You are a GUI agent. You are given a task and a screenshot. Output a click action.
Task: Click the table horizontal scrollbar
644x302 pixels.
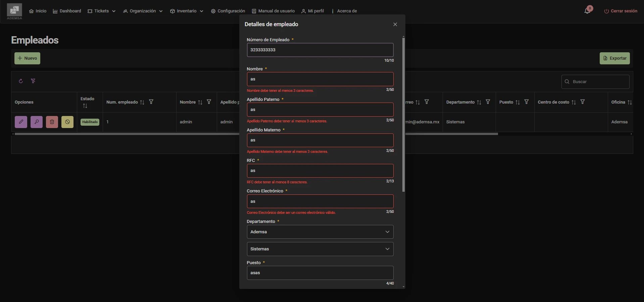(x=256, y=134)
